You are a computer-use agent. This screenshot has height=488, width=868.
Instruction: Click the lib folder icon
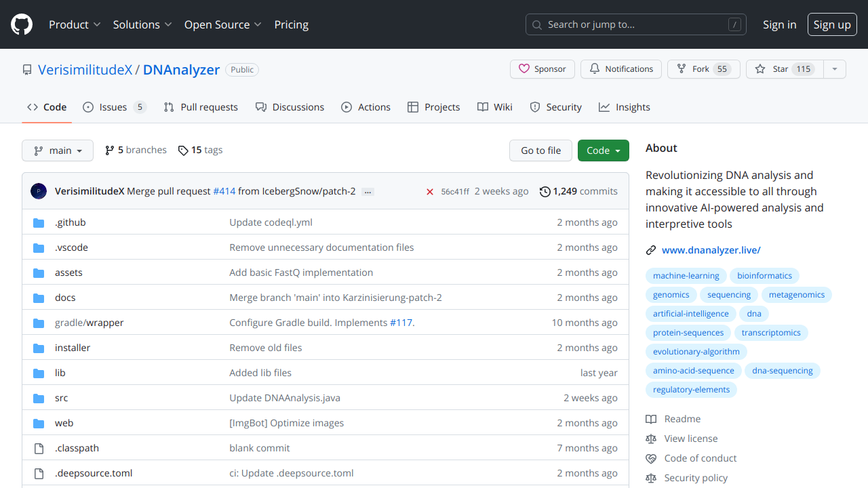click(39, 373)
